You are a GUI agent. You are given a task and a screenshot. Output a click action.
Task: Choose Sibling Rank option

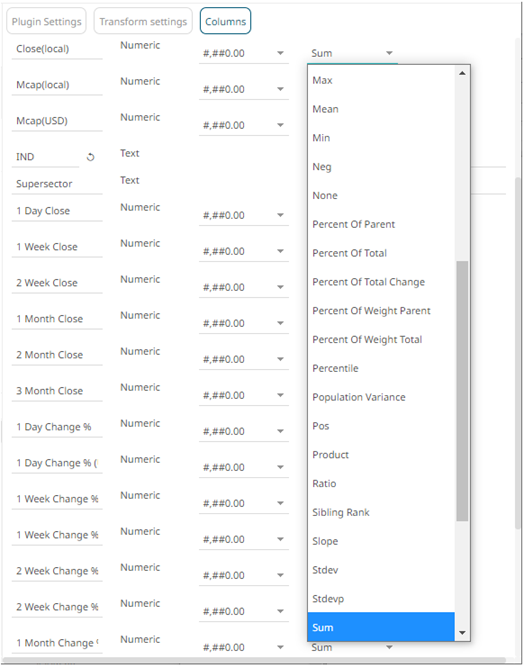click(381, 513)
